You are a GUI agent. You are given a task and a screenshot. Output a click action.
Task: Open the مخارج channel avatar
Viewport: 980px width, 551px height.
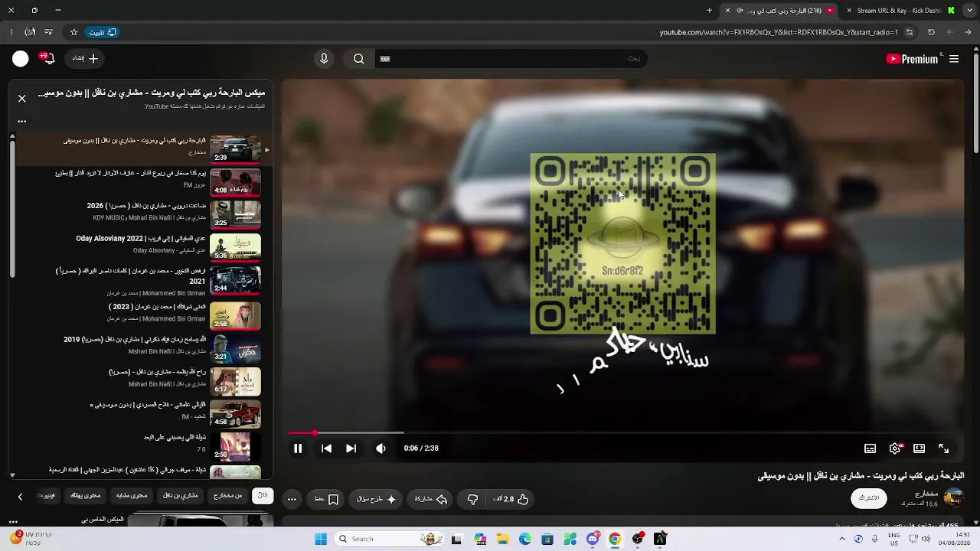tap(953, 497)
